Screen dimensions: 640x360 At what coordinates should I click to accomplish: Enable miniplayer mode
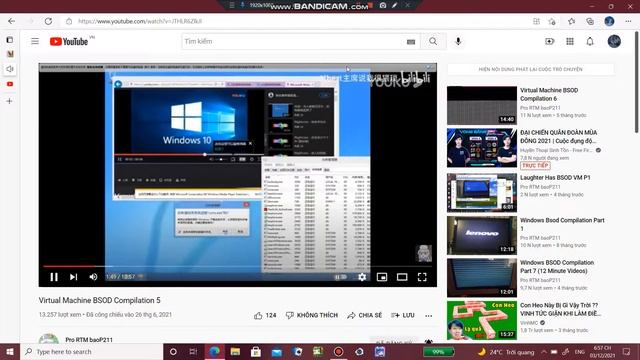382,277
